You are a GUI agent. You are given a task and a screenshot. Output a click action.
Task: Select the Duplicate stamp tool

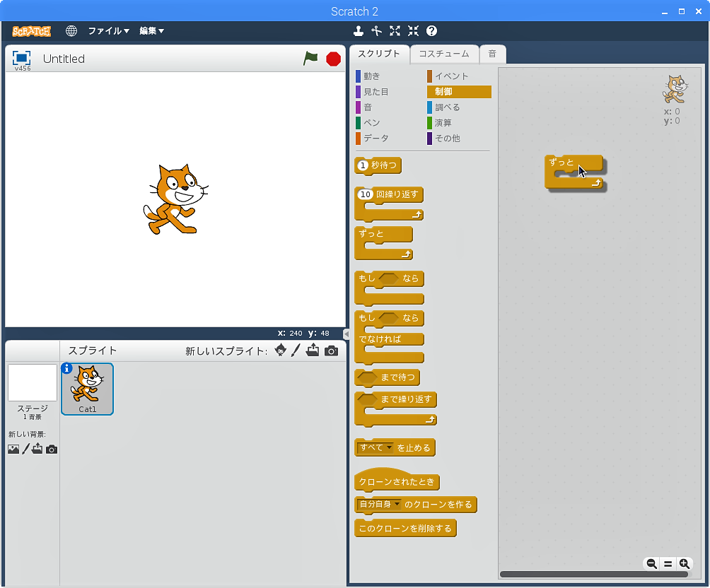click(x=358, y=31)
